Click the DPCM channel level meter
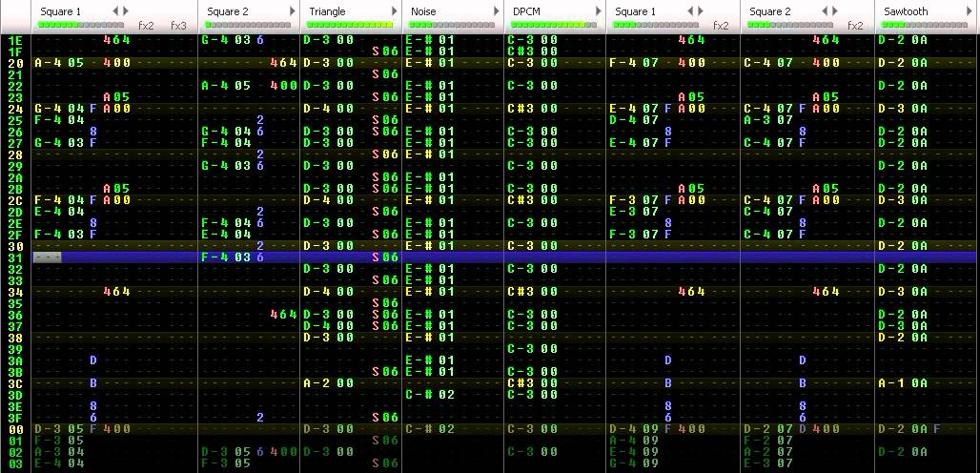 (554, 25)
